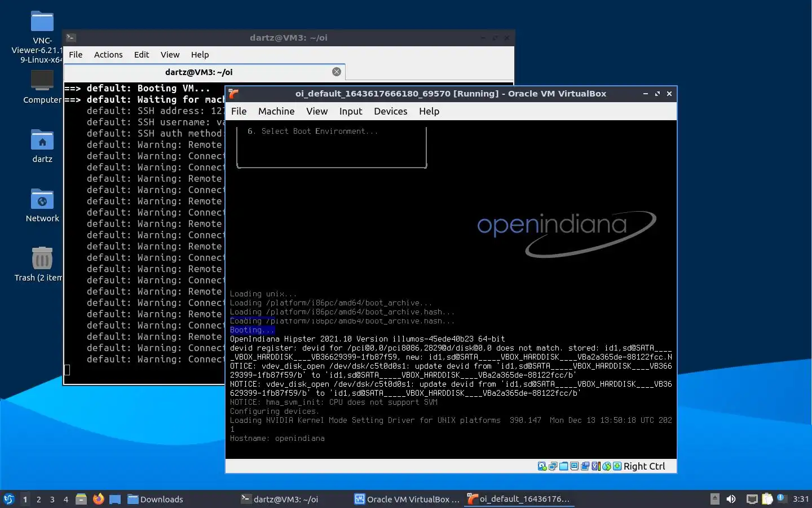The image size is (812, 508).
Task: Open the File menu in the terminal window
Action: [76, 55]
